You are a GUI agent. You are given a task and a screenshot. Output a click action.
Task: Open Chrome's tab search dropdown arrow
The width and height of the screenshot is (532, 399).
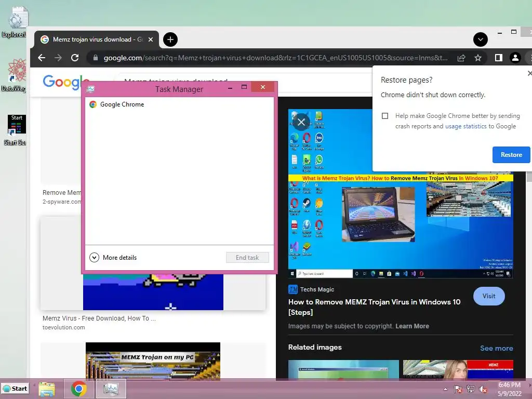tap(481, 39)
